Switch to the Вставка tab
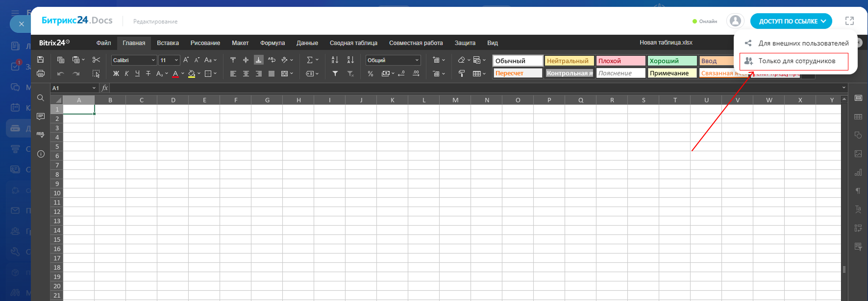The height and width of the screenshot is (301, 868). [x=168, y=43]
